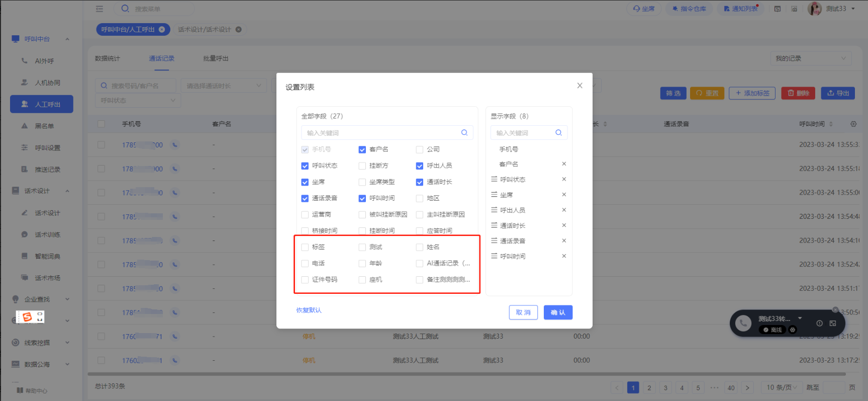
Task: Click the sidebar collapse menu icon
Action: pyautogui.click(x=100, y=9)
